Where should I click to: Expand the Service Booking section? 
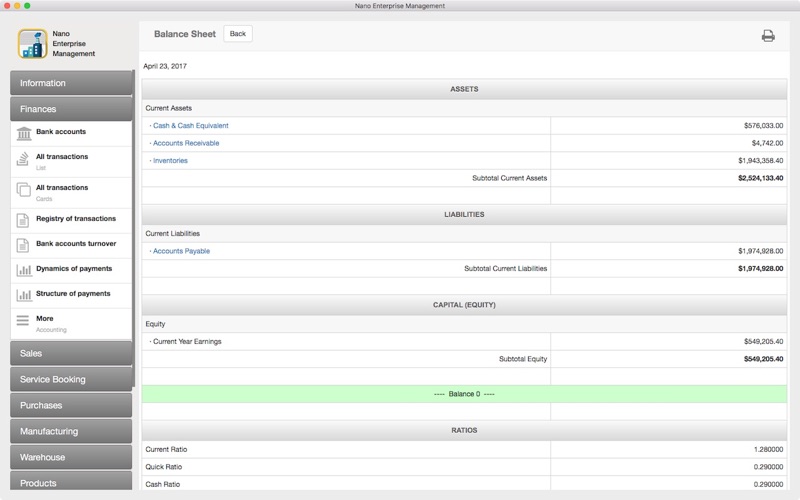(71, 380)
